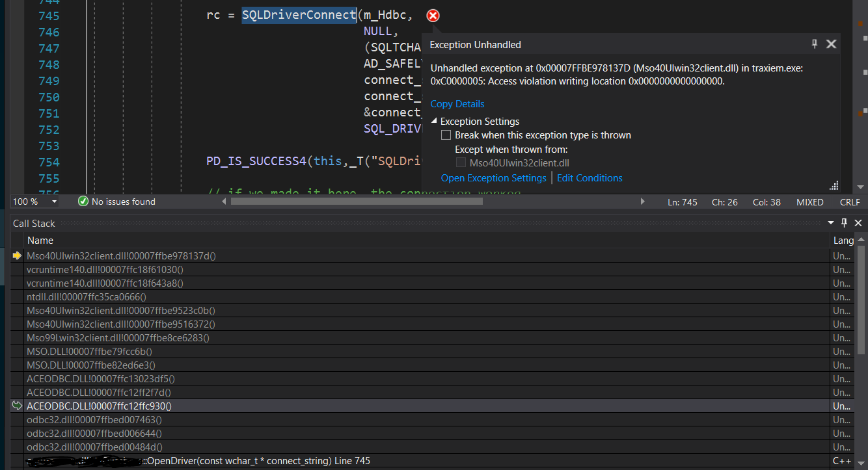Click Edit Conditions link
The height and width of the screenshot is (470, 868).
point(590,178)
